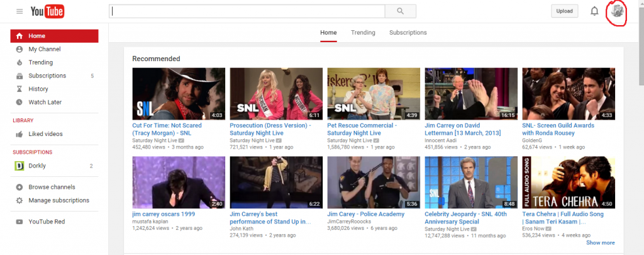The width and height of the screenshot is (644, 255).
Task: Open SNL Screen Guild Awards thumbnail
Action: pos(569,94)
